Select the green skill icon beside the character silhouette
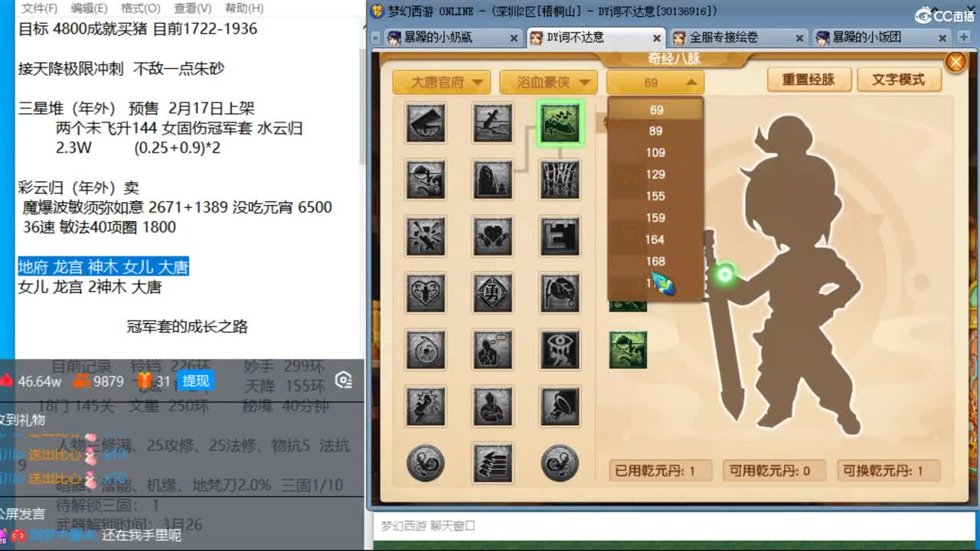This screenshot has width=980, height=551. tap(628, 350)
